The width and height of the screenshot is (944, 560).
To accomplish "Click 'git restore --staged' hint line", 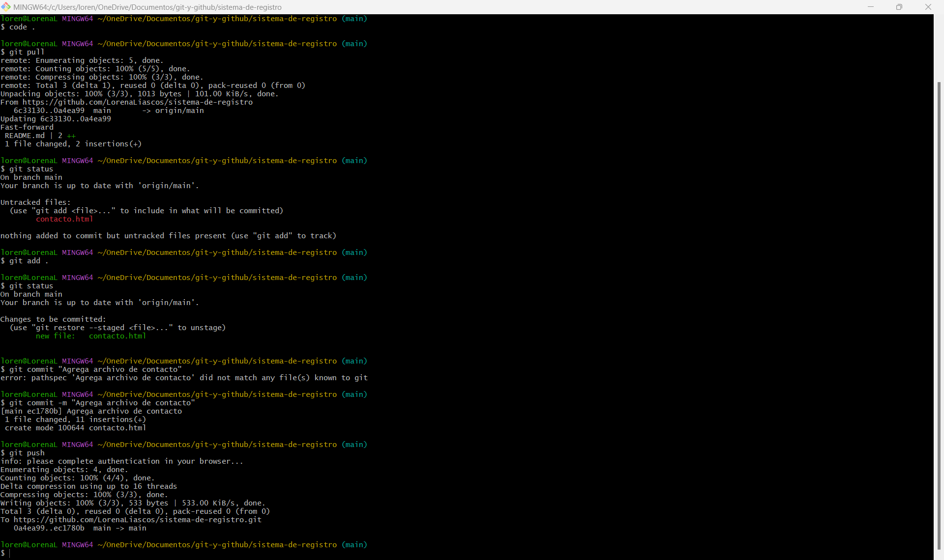I will (118, 328).
